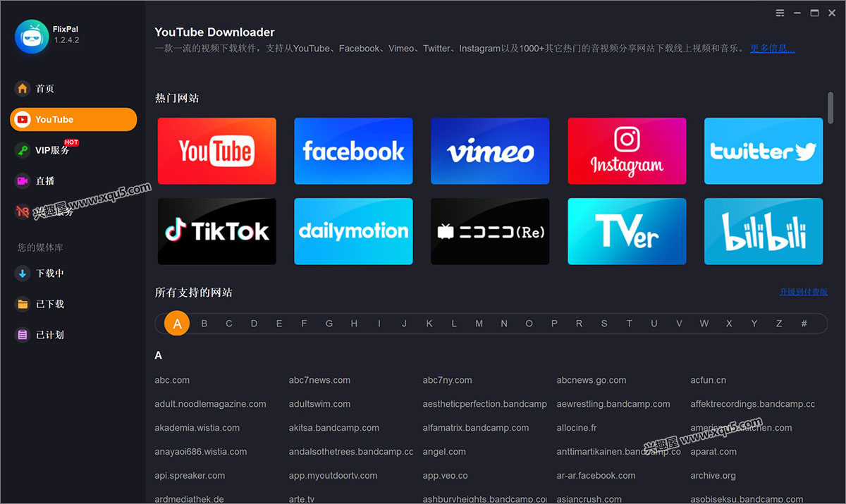Click the vertical scrollbar thumb

(x=830, y=107)
